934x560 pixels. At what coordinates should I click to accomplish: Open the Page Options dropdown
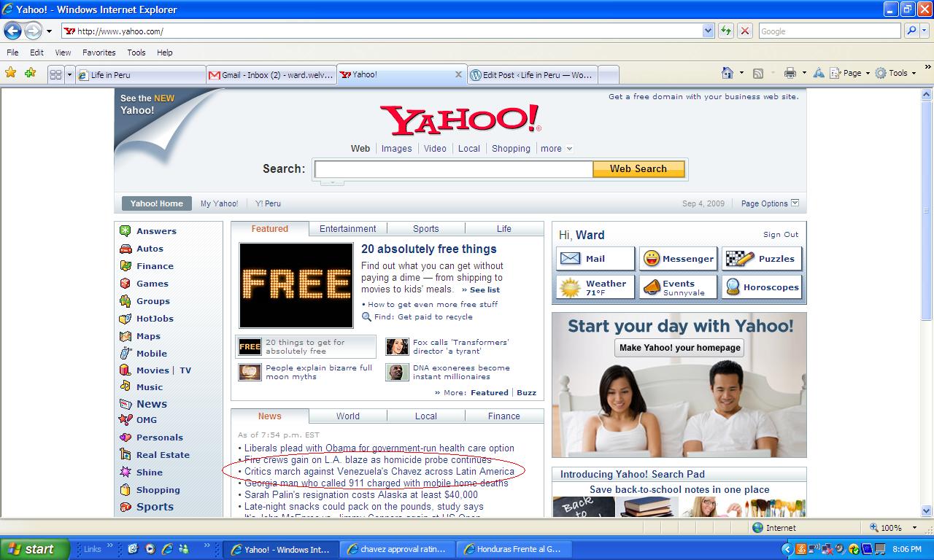pos(770,203)
